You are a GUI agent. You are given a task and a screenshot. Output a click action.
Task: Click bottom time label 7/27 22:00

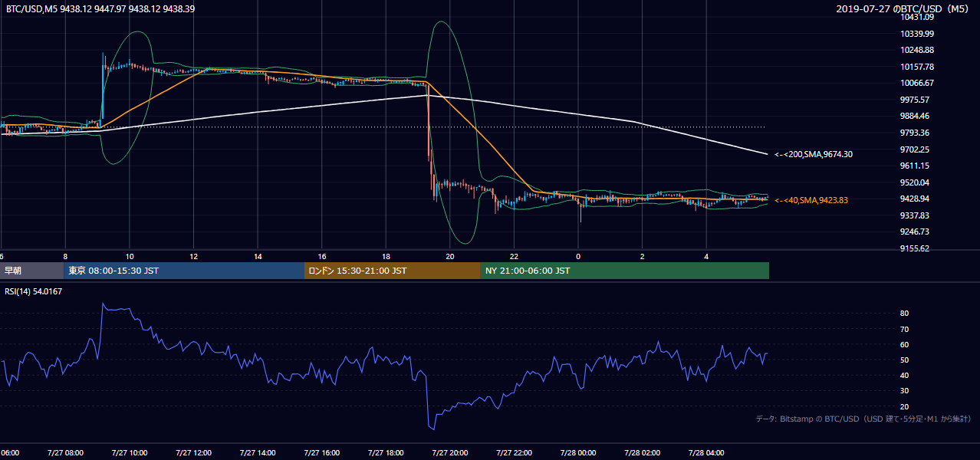pos(514,452)
